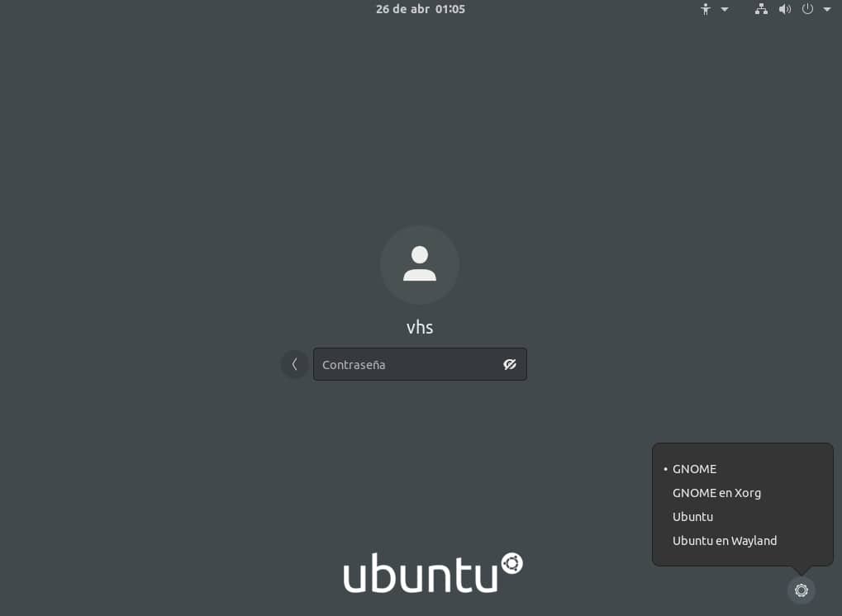Click the eye icon in password field
Viewport: 842px width, 616px height.
509,364
